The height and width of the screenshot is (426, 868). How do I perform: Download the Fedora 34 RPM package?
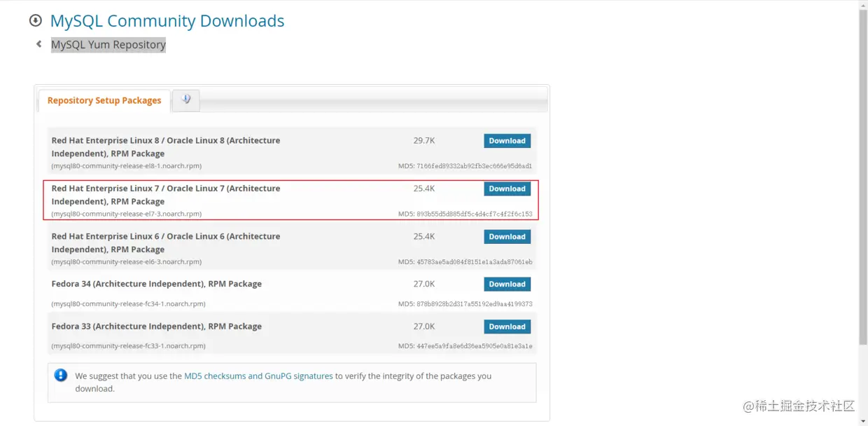tap(507, 284)
